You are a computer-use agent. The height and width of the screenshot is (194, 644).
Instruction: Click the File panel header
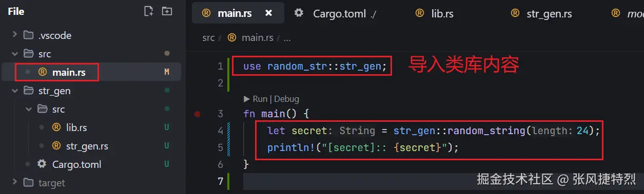pos(16,11)
